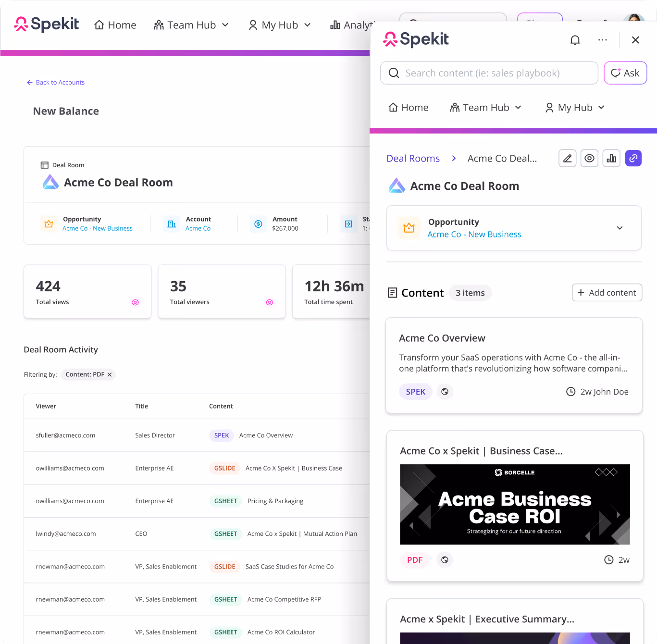Click Deal Rooms breadcrumb link
Screen dimensions: 657x644
(413, 159)
